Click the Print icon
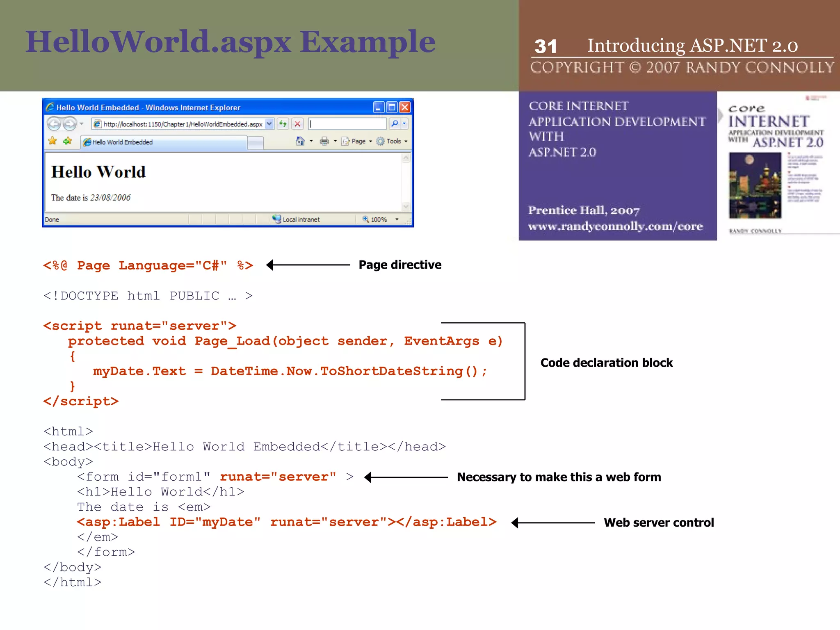 [x=324, y=141]
